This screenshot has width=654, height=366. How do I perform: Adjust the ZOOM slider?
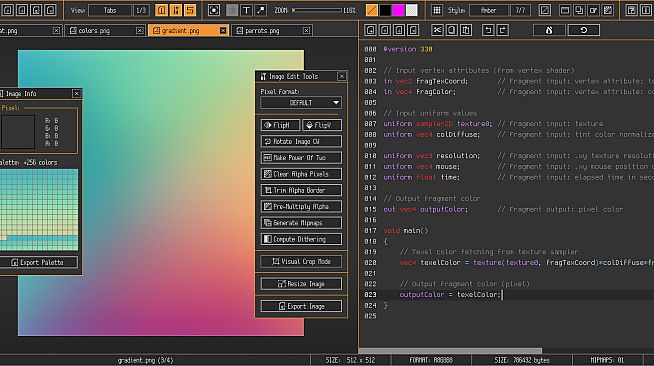[x=317, y=10]
